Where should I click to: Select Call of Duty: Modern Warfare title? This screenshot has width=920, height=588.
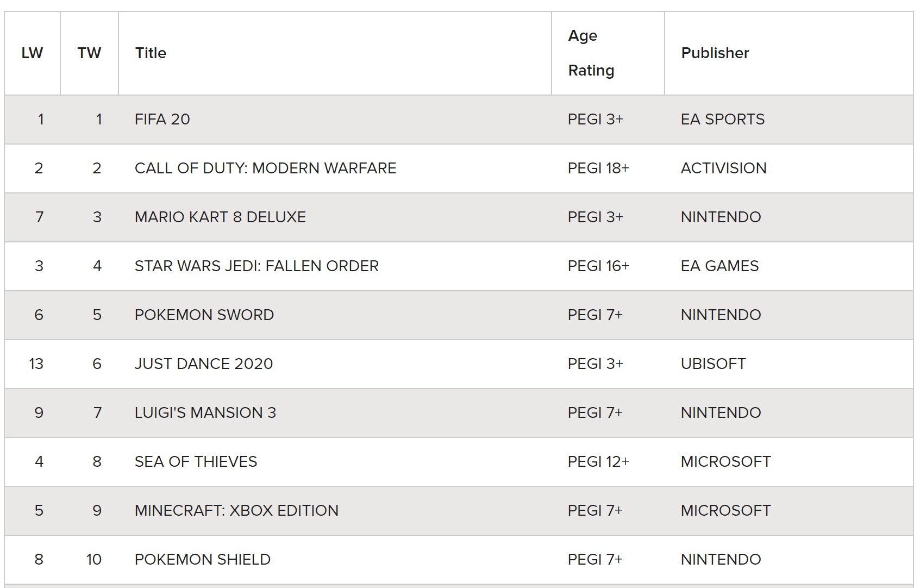(x=265, y=168)
